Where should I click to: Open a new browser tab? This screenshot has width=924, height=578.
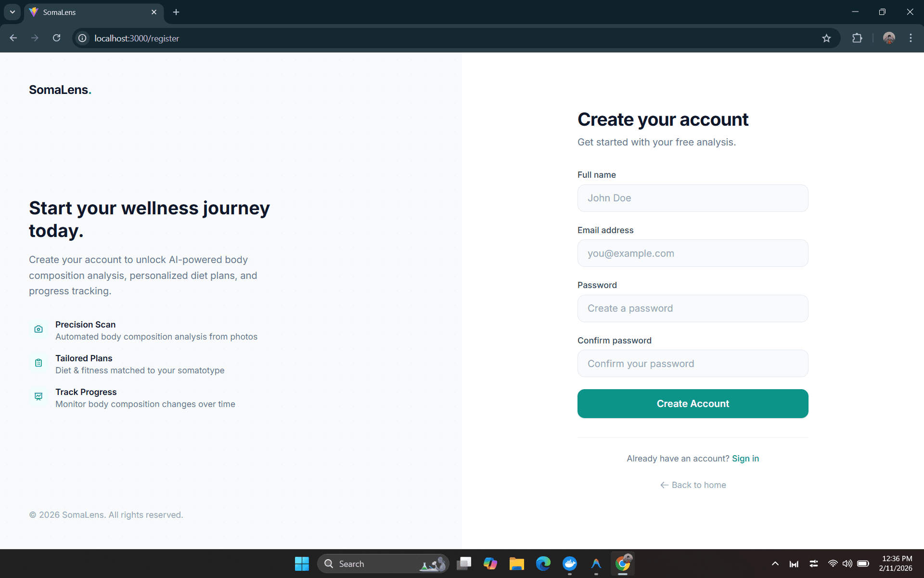point(176,13)
